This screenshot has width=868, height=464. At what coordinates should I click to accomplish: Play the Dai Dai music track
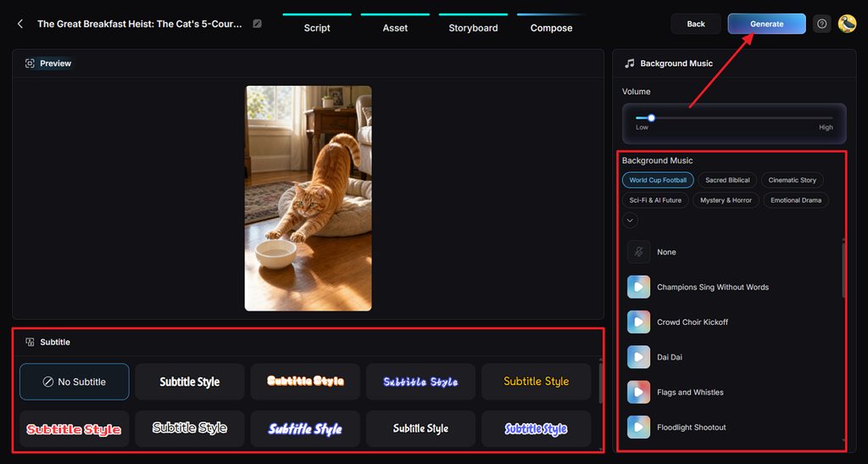click(x=638, y=357)
